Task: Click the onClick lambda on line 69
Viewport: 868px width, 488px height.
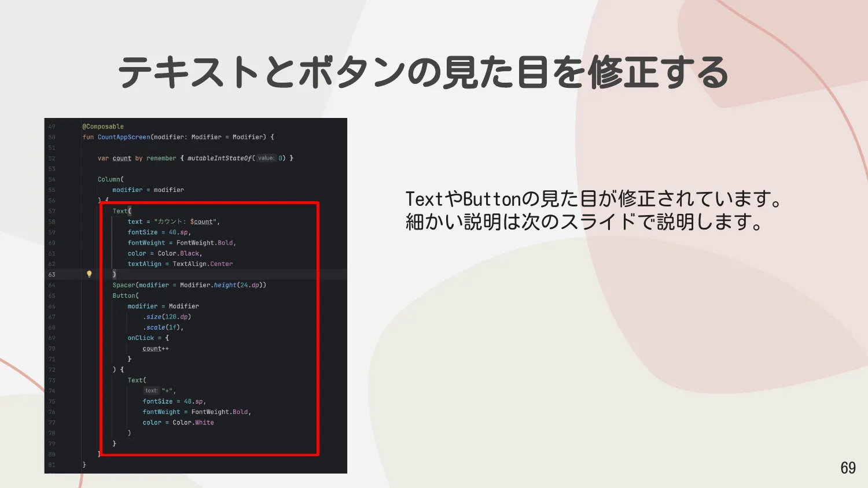Action: click(x=141, y=338)
